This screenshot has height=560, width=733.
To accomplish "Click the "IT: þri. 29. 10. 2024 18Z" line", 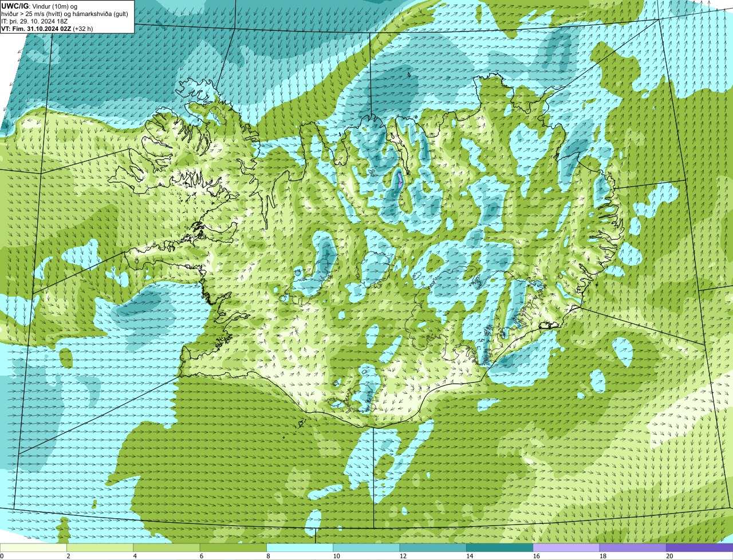I will (x=35, y=21).
